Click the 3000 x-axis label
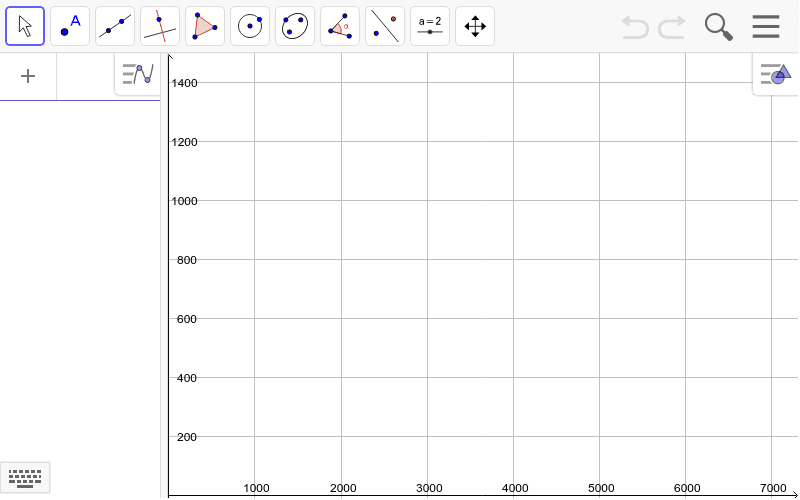The width and height of the screenshot is (800, 500). tap(429, 489)
